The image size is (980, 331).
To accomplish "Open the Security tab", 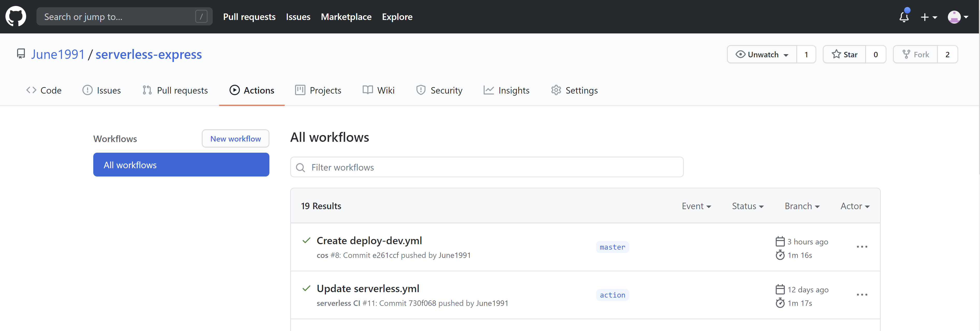I will pyautogui.click(x=439, y=90).
